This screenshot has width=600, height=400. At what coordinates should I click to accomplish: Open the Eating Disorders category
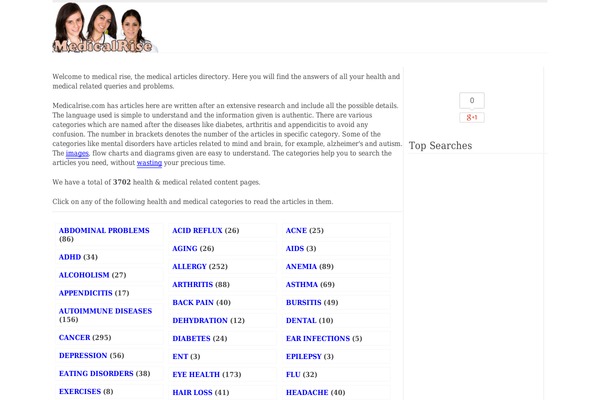click(x=96, y=374)
